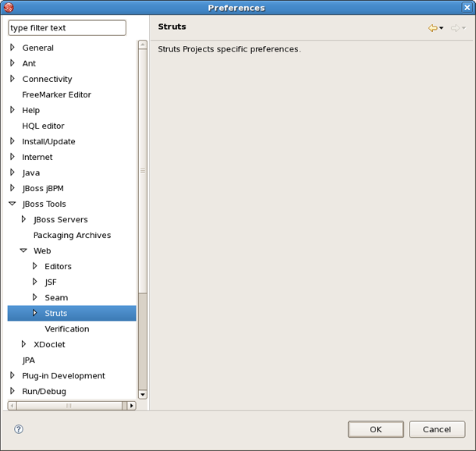
Task: Expand the Run/Debug tree node
Action: 12,391
